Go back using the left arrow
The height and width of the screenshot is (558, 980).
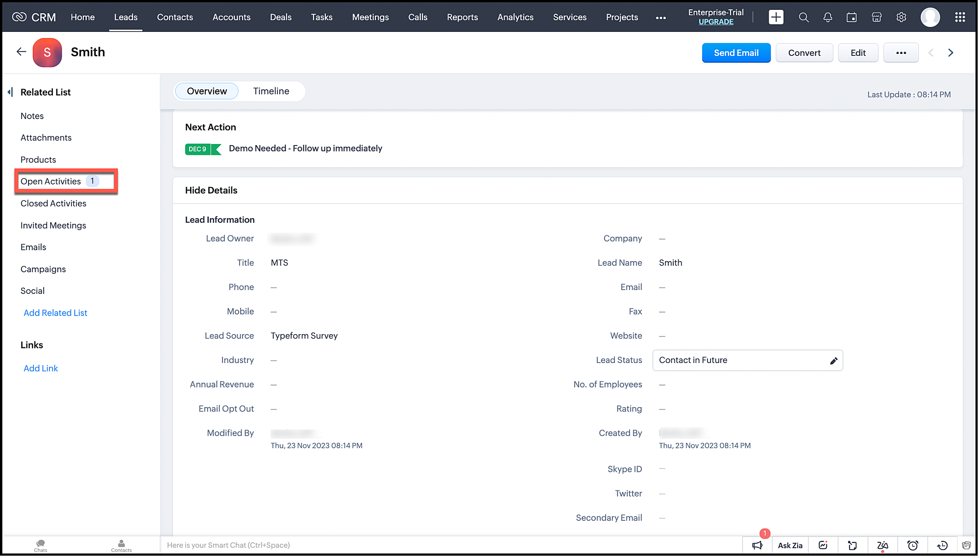point(21,52)
